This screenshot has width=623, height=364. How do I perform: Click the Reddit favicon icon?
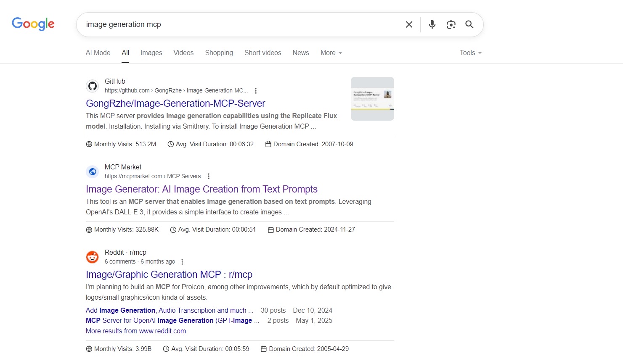93,257
